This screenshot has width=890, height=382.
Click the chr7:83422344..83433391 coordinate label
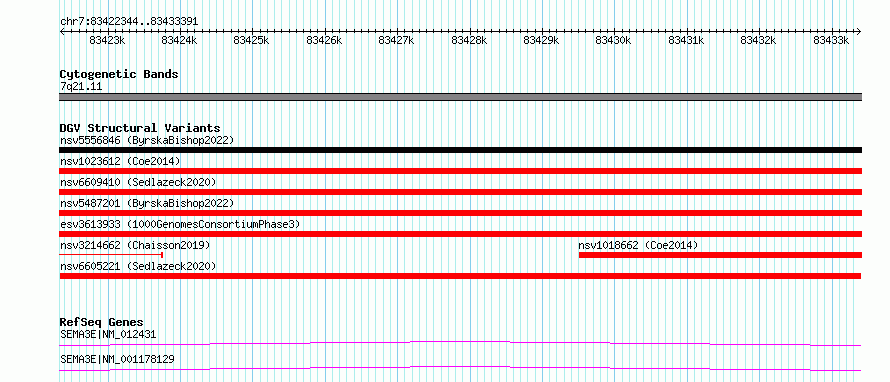tap(129, 22)
